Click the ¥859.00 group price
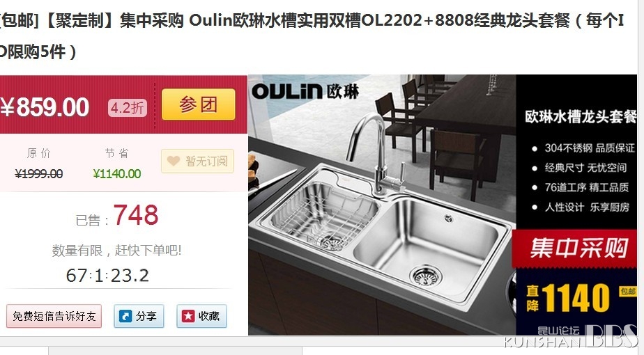 45,107
